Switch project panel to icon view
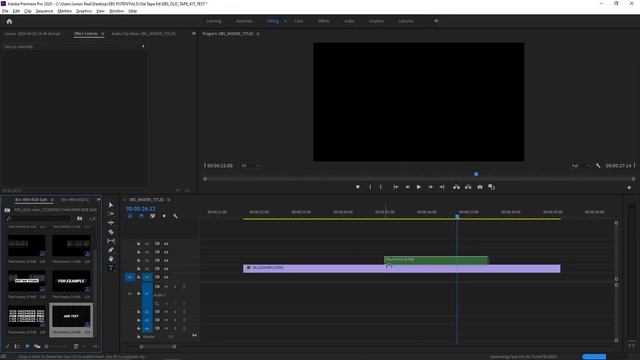This screenshot has height=360, width=640. coord(27,347)
